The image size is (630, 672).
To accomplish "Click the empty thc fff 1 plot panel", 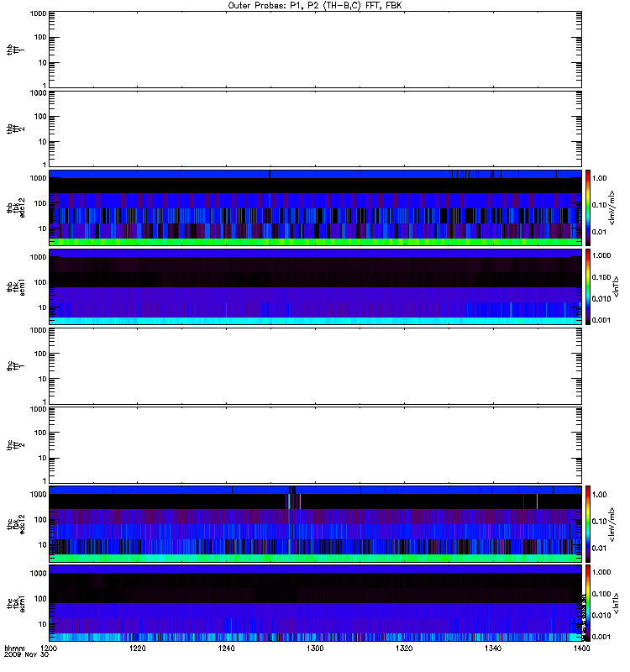I will point(315,366).
